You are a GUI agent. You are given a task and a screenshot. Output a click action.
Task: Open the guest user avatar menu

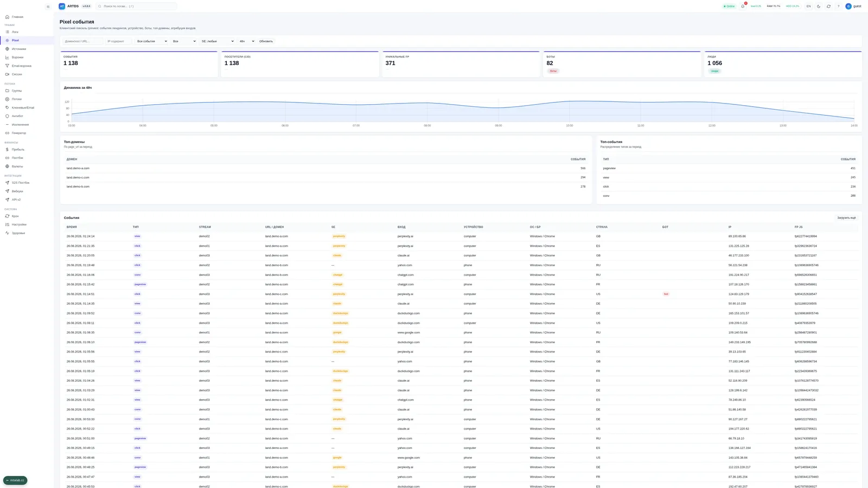click(853, 7)
